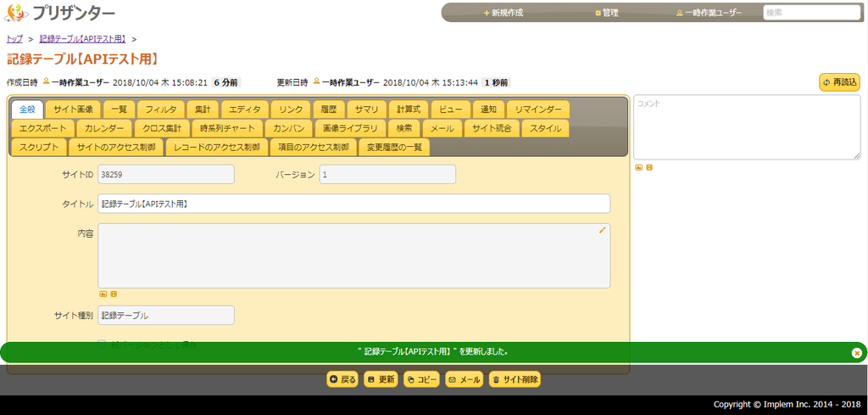Open the カレンダー tab

pyautogui.click(x=104, y=128)
